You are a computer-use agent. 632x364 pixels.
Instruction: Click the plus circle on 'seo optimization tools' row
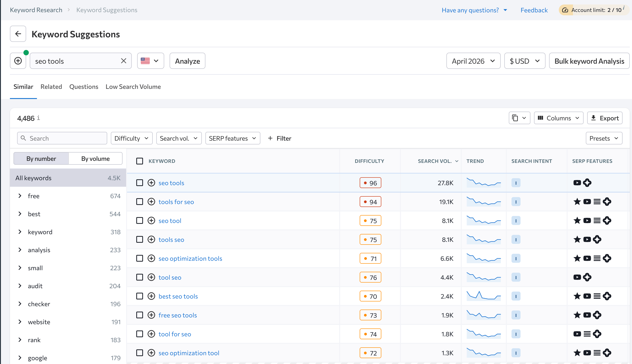151,258
